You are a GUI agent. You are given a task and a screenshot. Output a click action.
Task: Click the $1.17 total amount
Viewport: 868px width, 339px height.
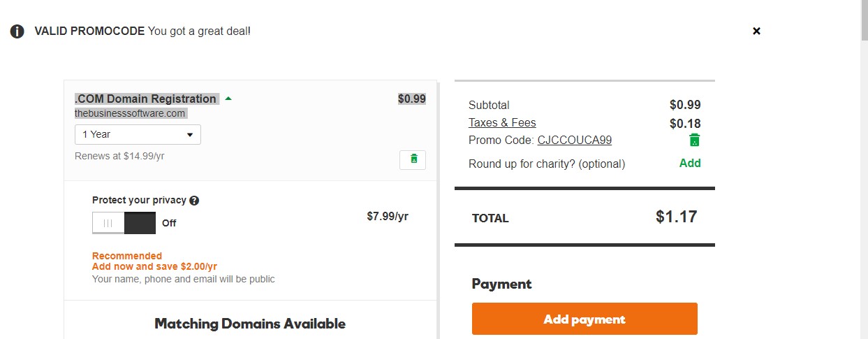coord(676,217)
